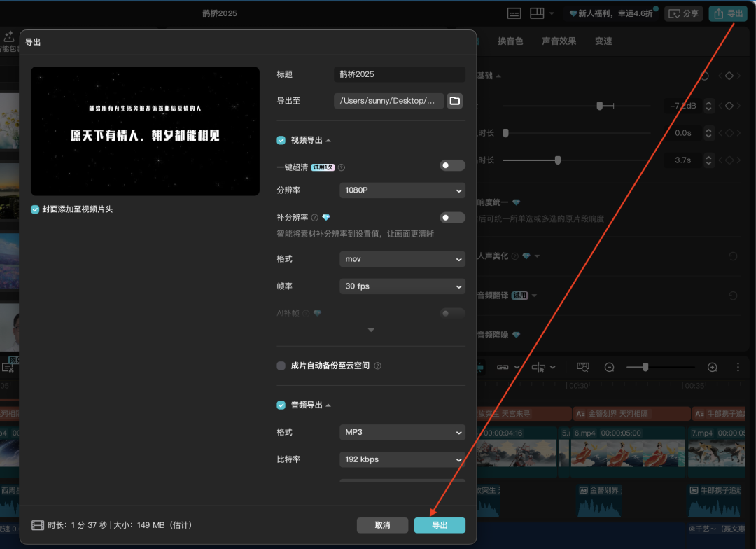The height and width of the screenshot is (549, 756).
Task: Open the video 格式 mov dropdown
Action: [x=402, y=259]
